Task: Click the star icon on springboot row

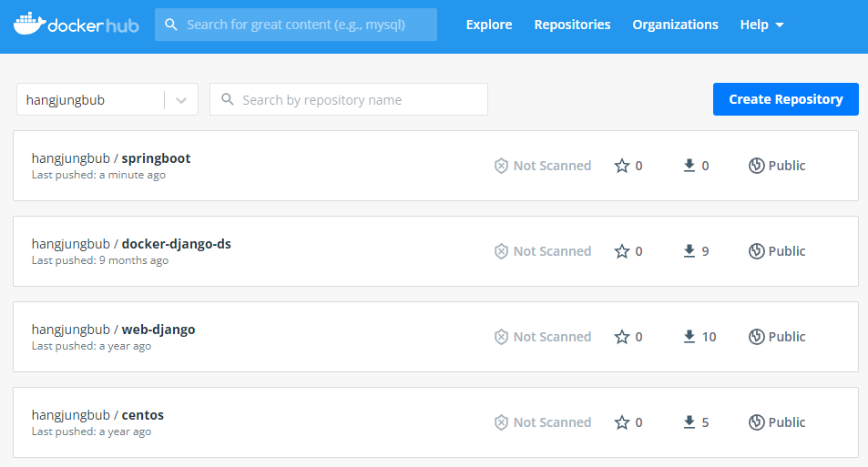Action: tap(622, 166)
